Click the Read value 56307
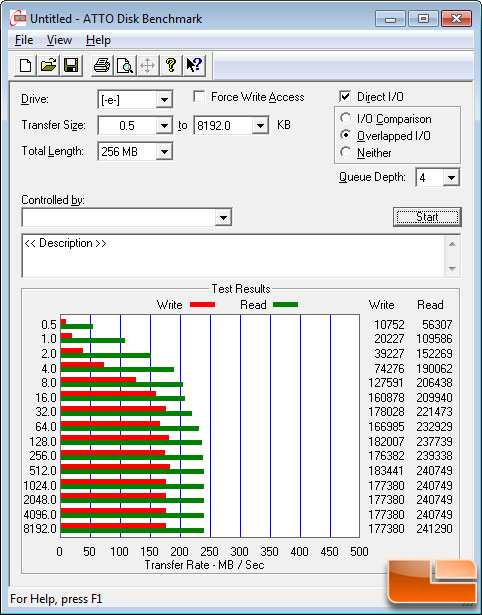Image resolution: width=482 pixels, height=615 pixels. [x=437, y=324]
